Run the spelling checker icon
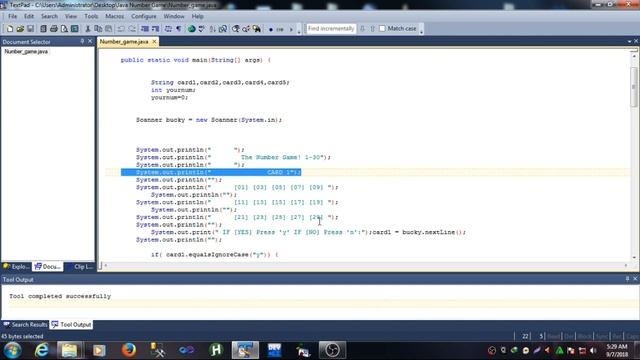 point(202,29)
